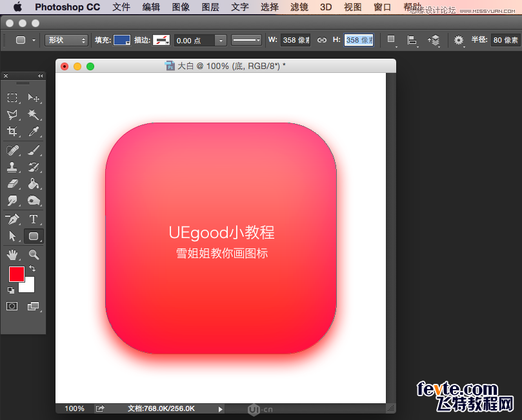Swap foreground and background colors

(32, 268)
